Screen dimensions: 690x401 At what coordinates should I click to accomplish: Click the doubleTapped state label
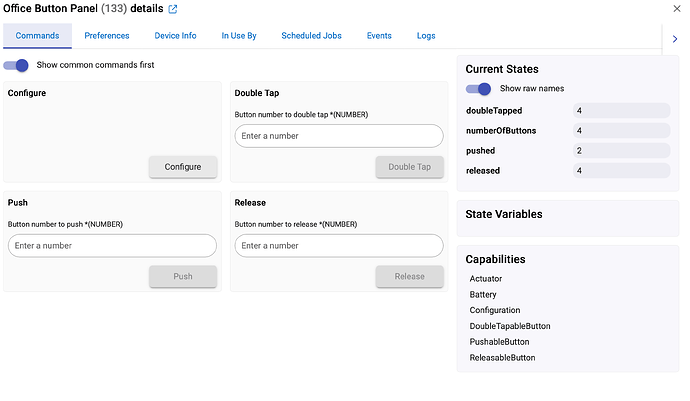tap(494, 110)
